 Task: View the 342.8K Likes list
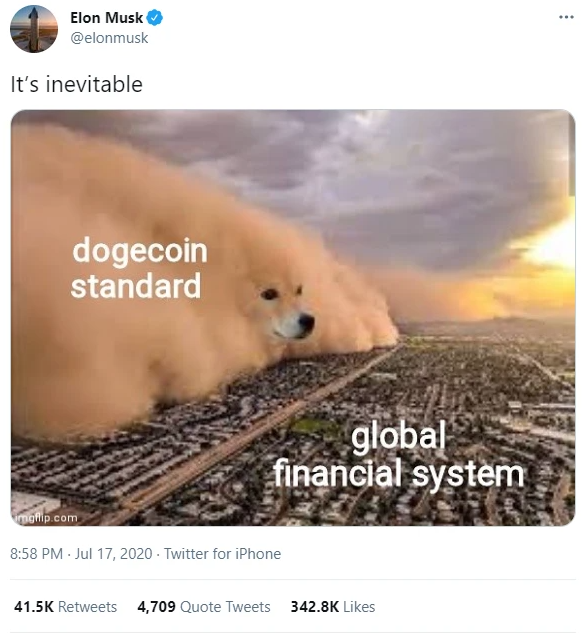click(333, 607)
